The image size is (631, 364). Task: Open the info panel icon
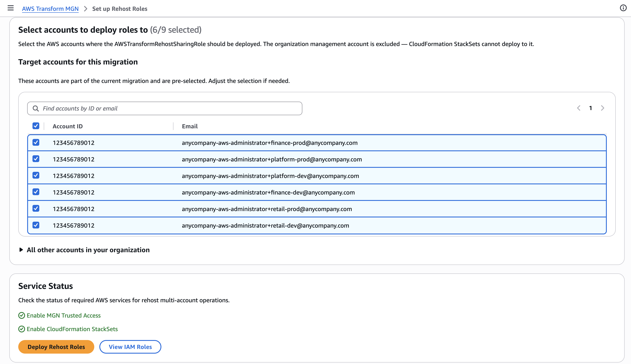tap(623, 8)
